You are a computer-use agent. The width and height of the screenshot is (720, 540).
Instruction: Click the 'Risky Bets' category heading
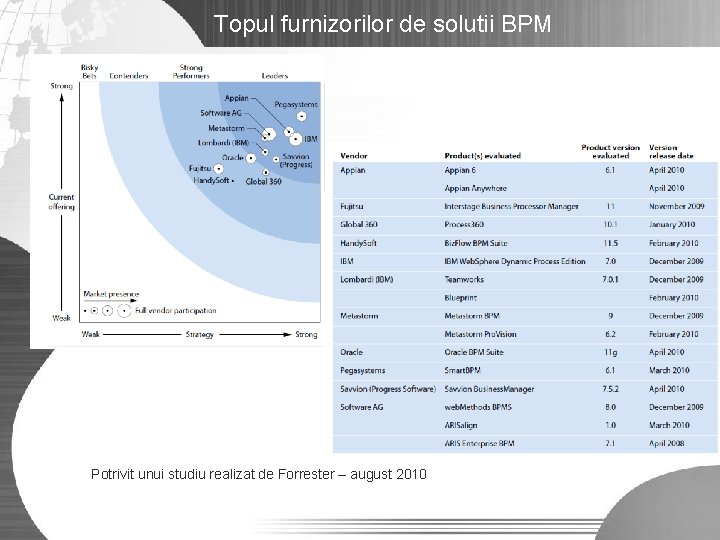click(90, 72)
